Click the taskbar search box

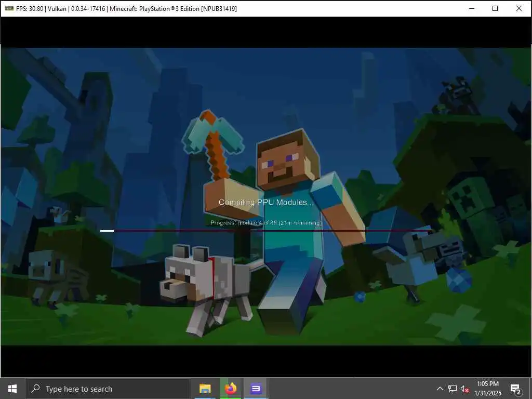pyautogui.click(x=108, y=389)
